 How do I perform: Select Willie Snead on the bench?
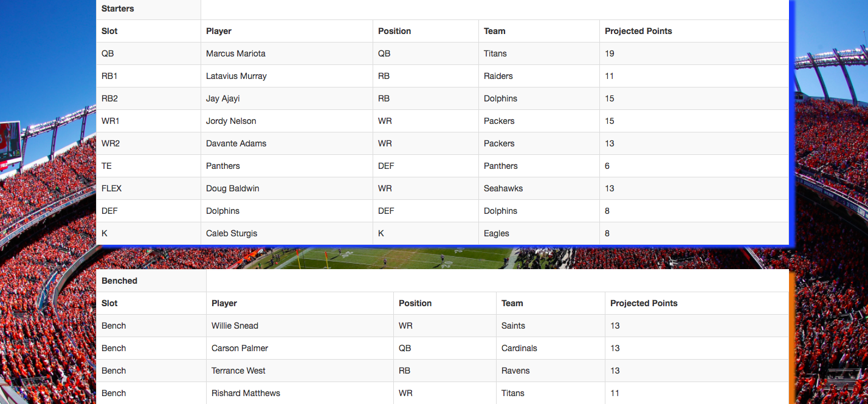tap(235, 326)
